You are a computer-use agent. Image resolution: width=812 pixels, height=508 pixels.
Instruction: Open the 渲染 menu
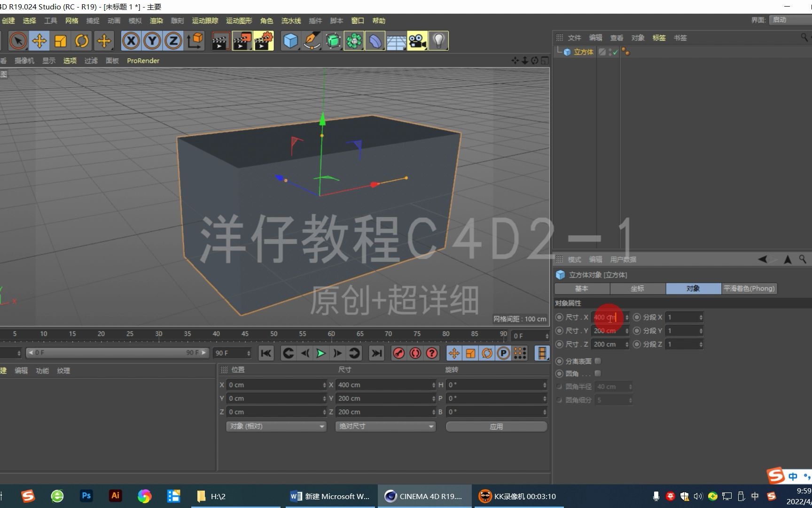[156, 21]
